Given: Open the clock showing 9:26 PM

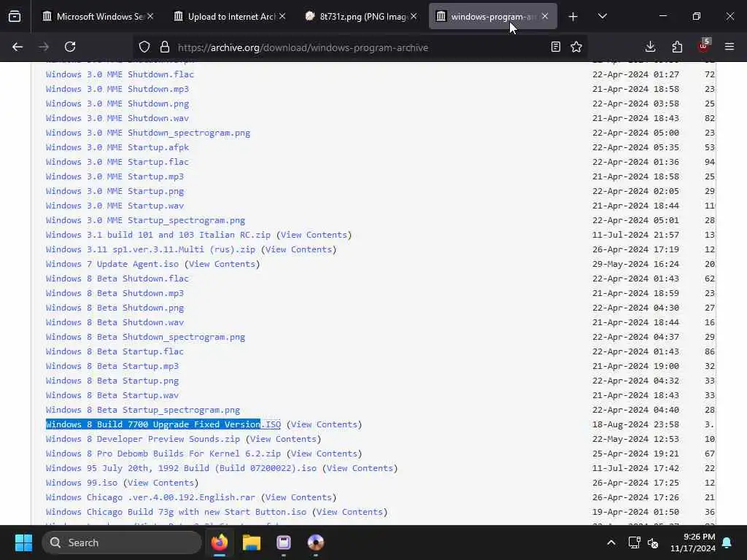Looking at the screenshot, I should click(x=692, y=542).
